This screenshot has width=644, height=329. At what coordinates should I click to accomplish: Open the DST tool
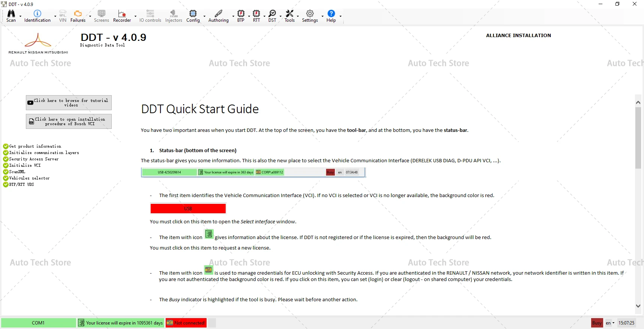(x=272, y=16)
